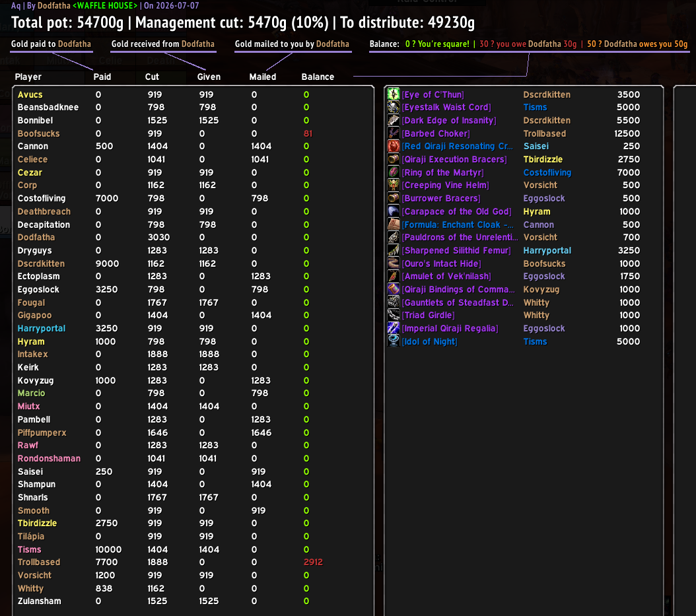The width and height of the screenshot is (696, 616).
Task: Click the Burrower Bracers item icon
Action: (394, 198)
